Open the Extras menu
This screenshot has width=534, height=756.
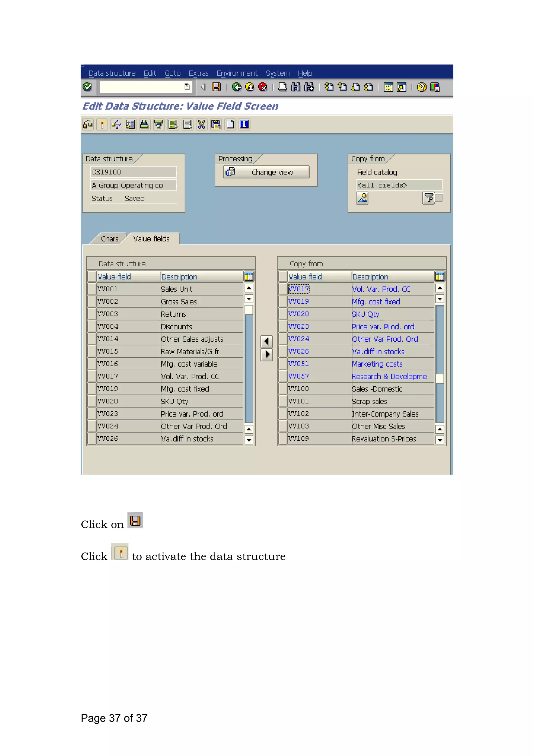coord(198,73)
